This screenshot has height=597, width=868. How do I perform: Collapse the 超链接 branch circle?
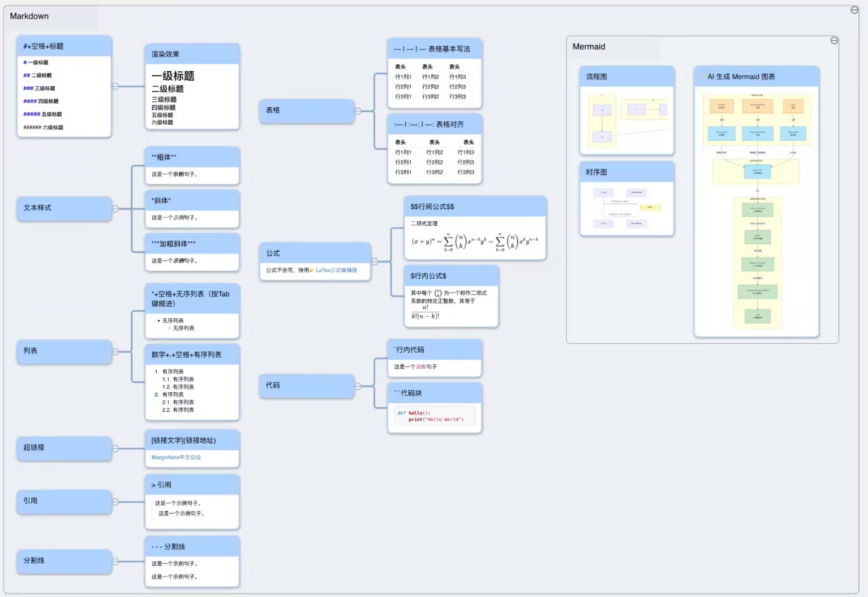[115, 448]
